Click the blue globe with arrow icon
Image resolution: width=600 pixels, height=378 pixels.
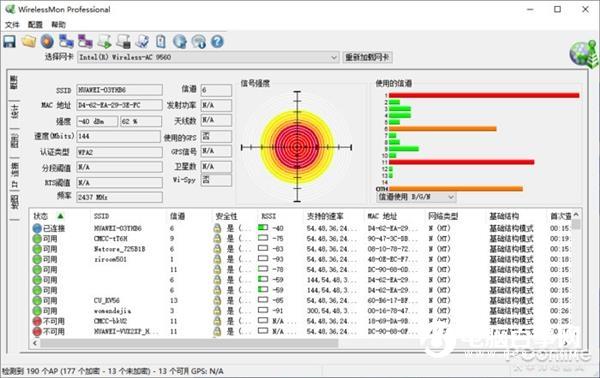pyautogui.click(x=179, y=41)
